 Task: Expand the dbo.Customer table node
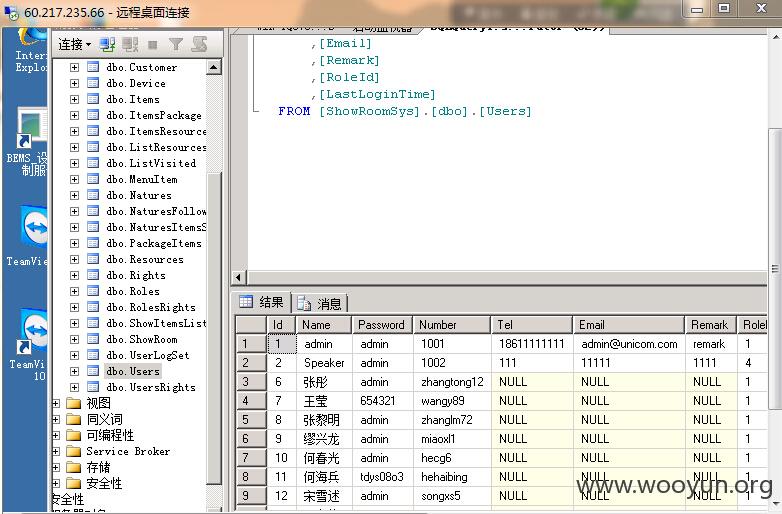tap(74, 67)
